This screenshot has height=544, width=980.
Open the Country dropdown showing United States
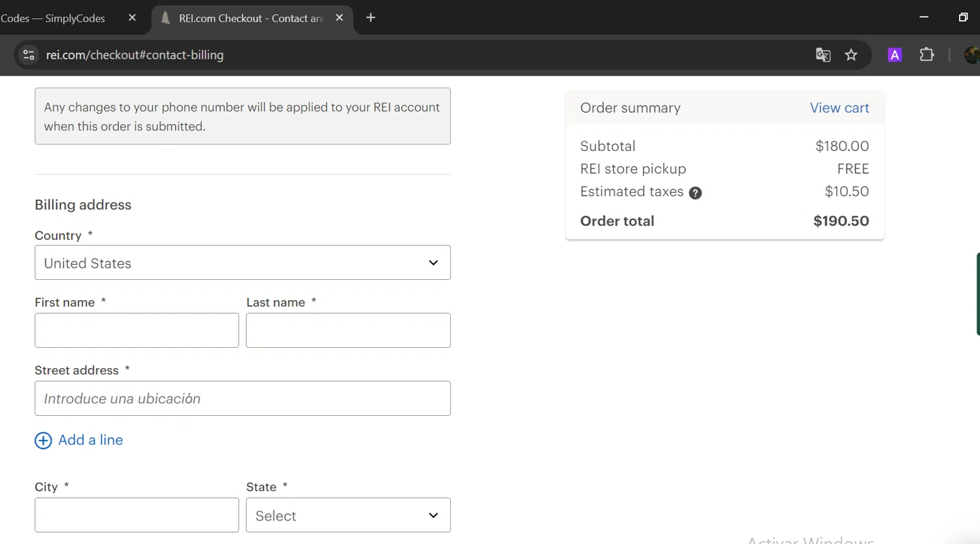[242, 263]
